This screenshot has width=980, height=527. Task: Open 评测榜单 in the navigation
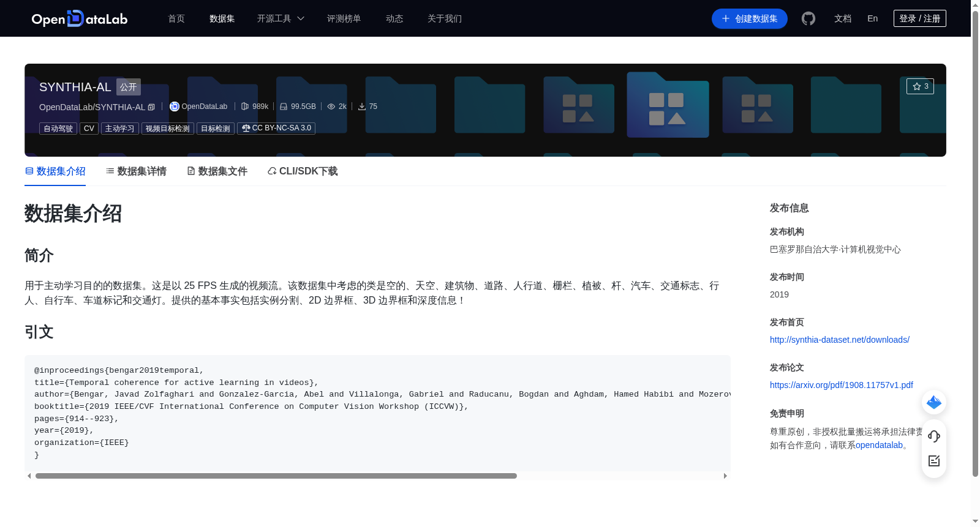point(344,18)
